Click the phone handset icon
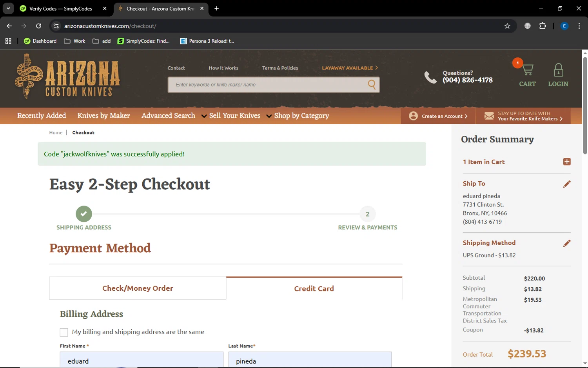 click(430, 77)
